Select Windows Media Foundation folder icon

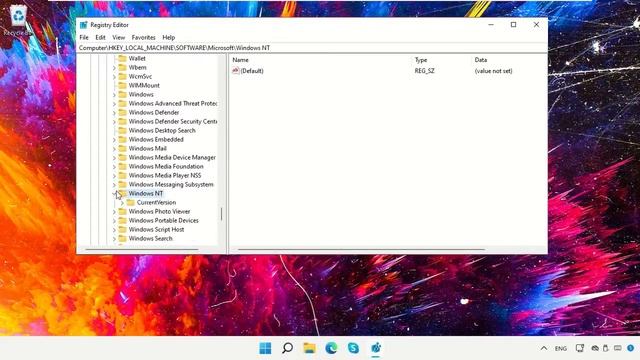pos(122,166)
